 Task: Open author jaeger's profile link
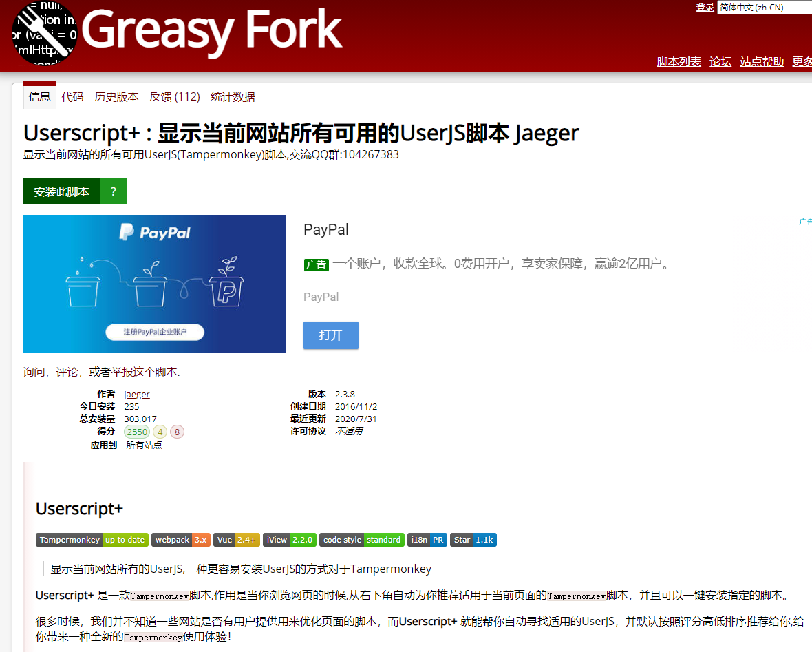click(x=137, y=395)
